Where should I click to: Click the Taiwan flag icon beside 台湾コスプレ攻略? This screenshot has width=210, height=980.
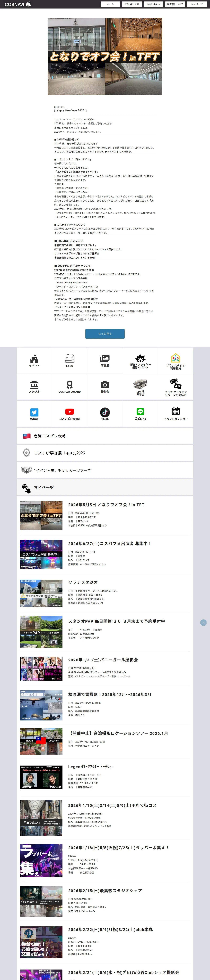coord(27,436)
